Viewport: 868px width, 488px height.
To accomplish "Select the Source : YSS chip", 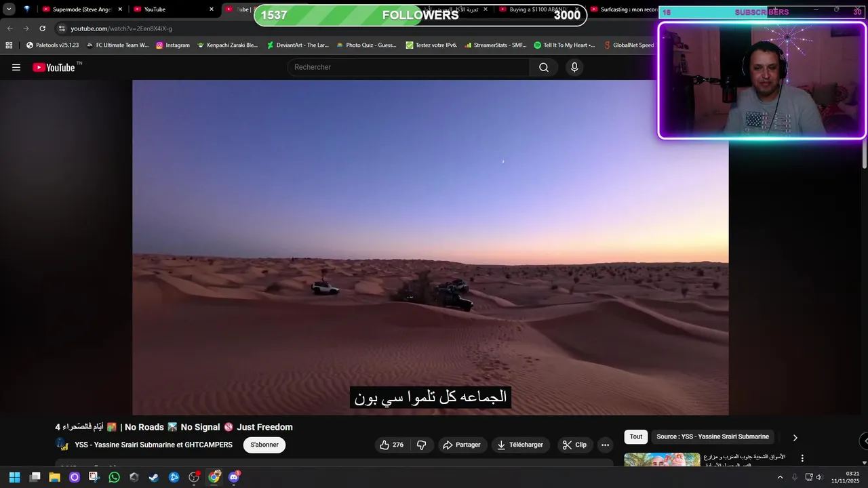I will (x=713, y=437).
